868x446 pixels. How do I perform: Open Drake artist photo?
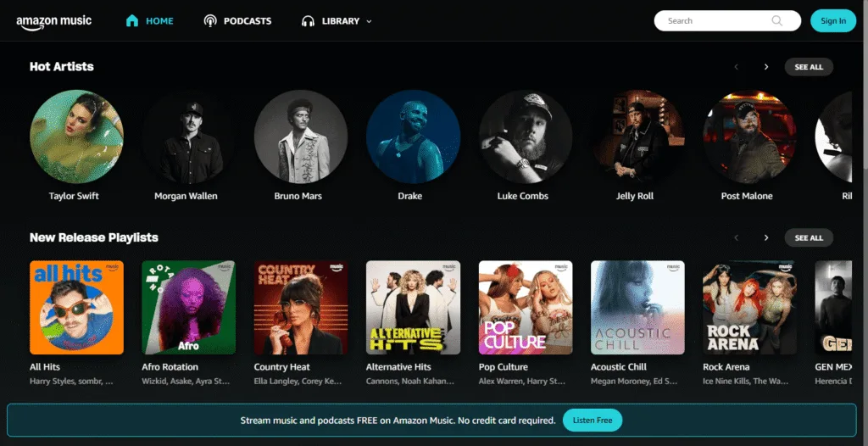(x=413, y=137)
